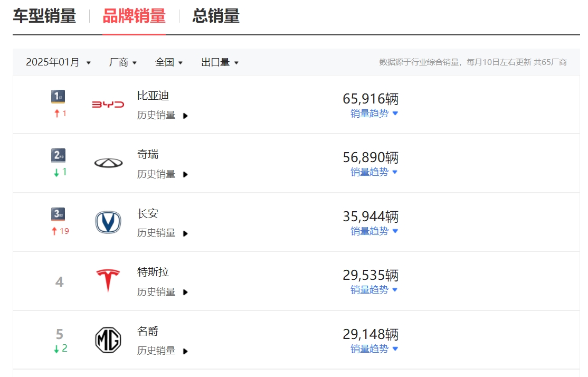588x377 pixels.
Task: Click red up-1 rank change for 比亚迪
Action: click(60, 114)
